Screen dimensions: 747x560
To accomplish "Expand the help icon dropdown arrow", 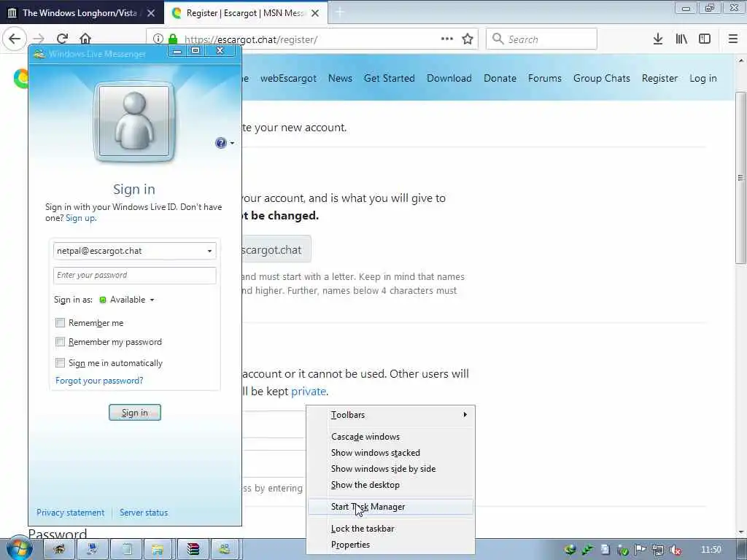I will click(232, 143).
